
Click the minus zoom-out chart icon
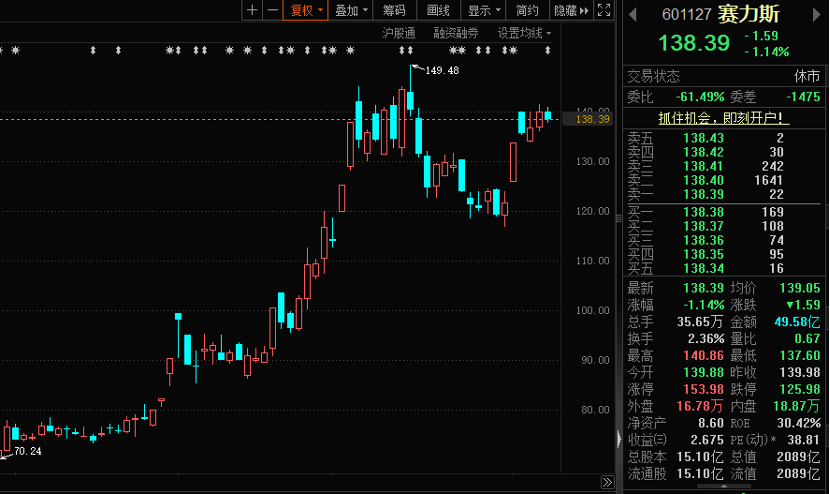(x=271, y=10)
